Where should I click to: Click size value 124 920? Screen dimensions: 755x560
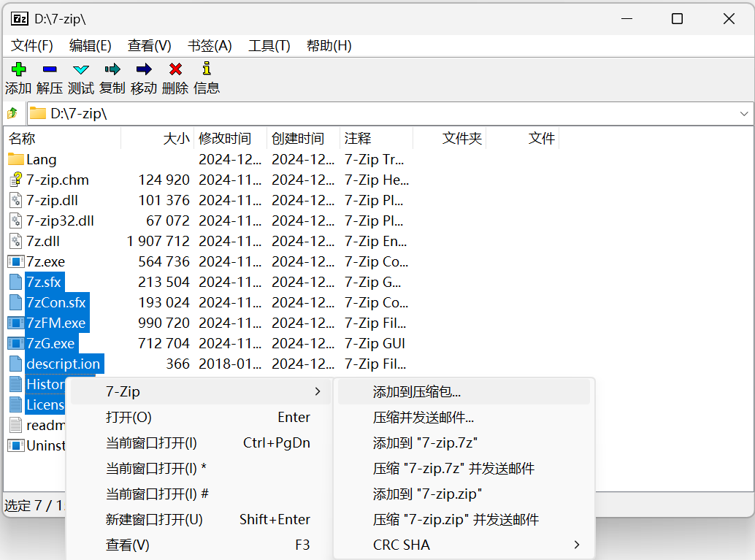[164, 180]
